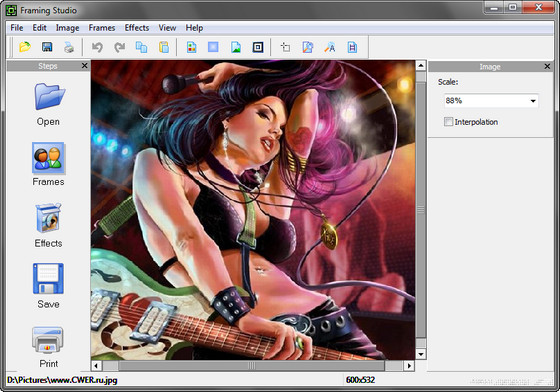560x392 pixels.
Task: Click the Copy icon in the toolbar
Action: pos(141,47)
